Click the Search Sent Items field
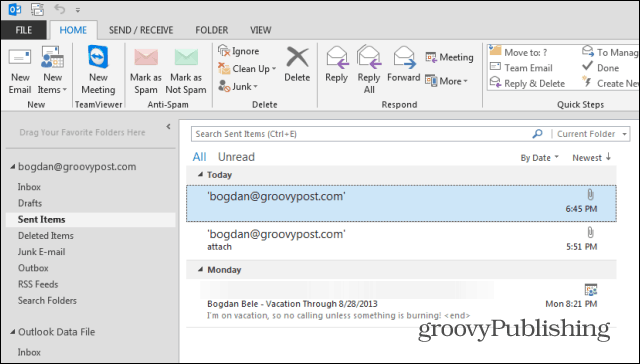The image size is (640, 364). coord(361,134)
